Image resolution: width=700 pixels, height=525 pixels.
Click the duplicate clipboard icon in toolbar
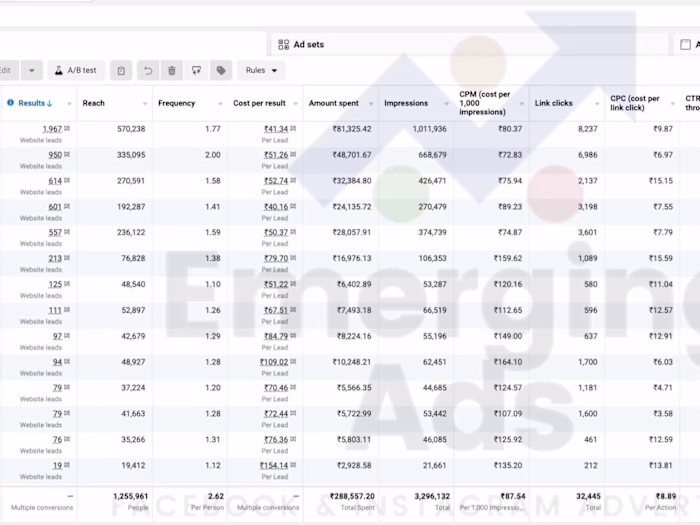(x=121, y=71)
